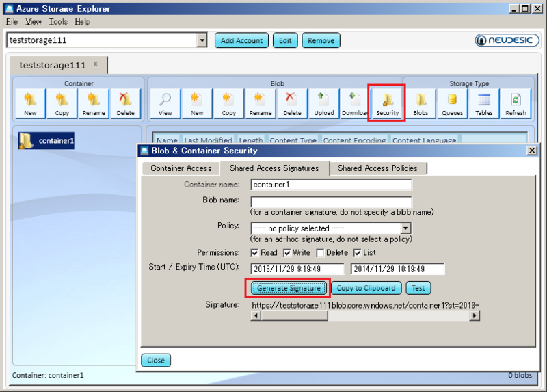Image resolution: width=547 pixels, height=392 pixels.
Task: Click the Expiry time field
Action: click(x=397, y=269)
